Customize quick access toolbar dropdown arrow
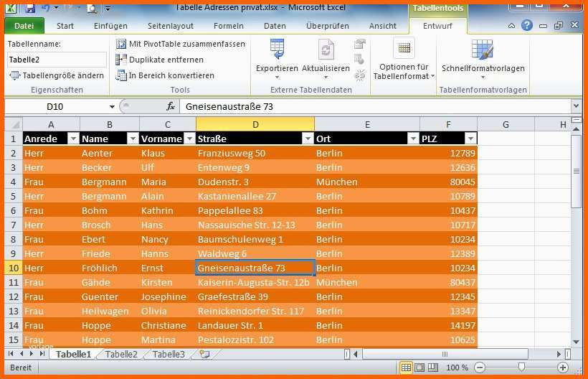 [x=108, y=8]
